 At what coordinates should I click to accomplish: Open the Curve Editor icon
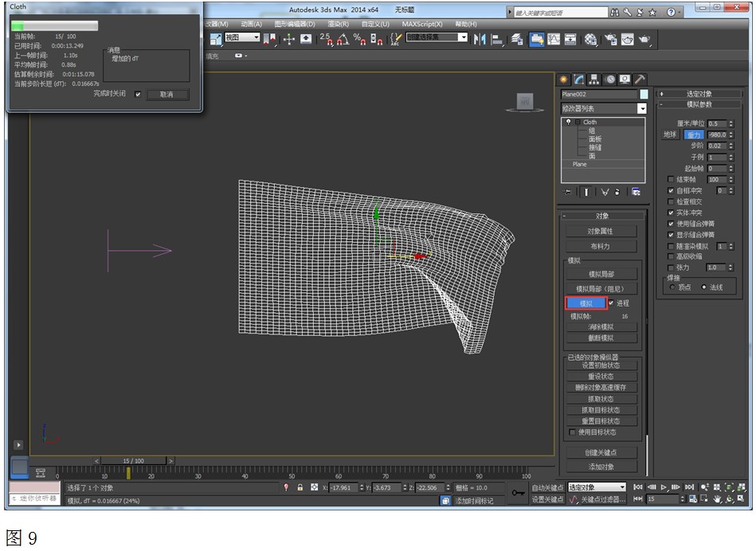click(554, 39)
